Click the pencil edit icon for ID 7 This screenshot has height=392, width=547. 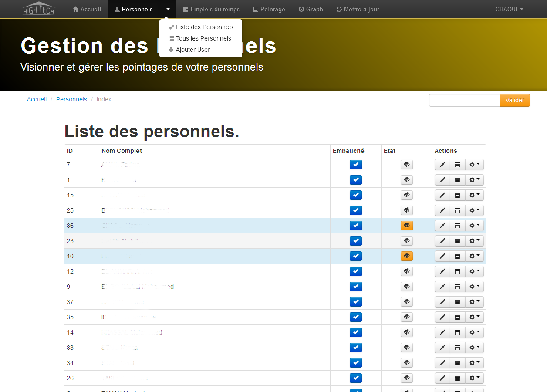442,165
